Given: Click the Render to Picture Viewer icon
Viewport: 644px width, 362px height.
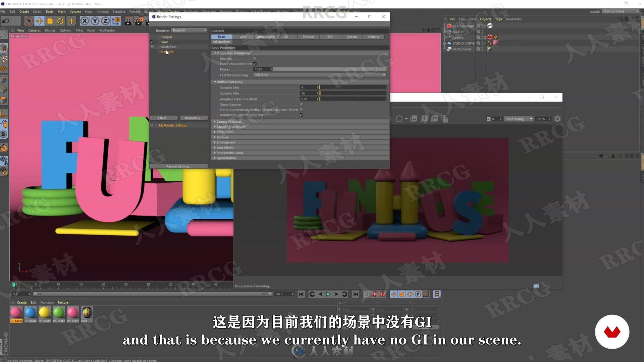Looking at the screenshot, I should point(139,21).
